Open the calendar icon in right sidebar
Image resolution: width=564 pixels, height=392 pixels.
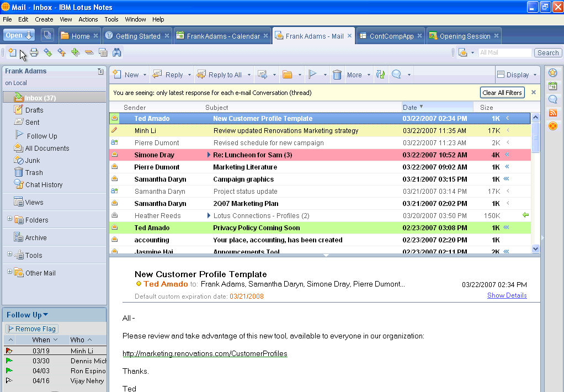click(x=552, y=86)
